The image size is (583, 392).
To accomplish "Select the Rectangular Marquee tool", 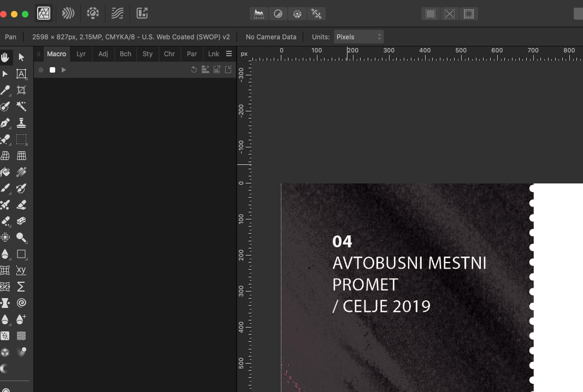I will point(21,139).
